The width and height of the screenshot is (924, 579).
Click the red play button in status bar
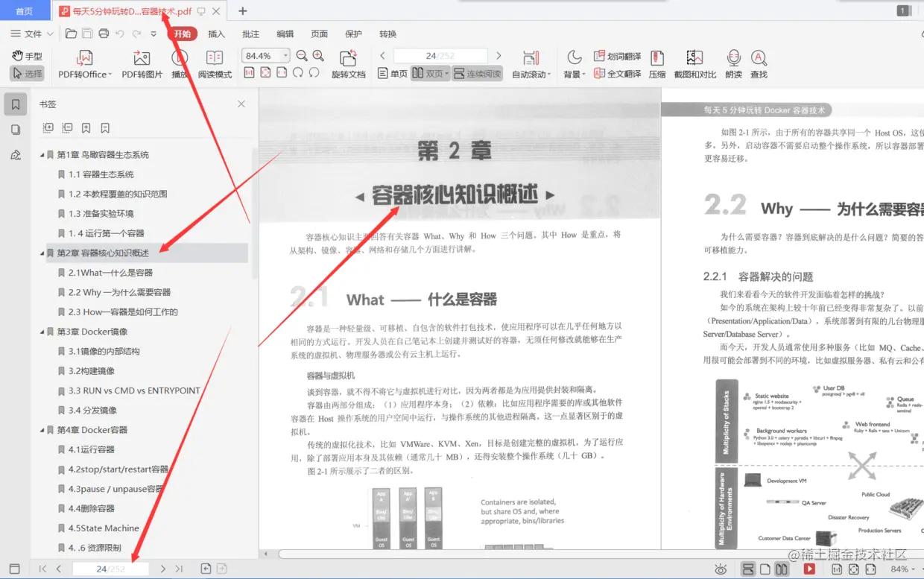809,569
